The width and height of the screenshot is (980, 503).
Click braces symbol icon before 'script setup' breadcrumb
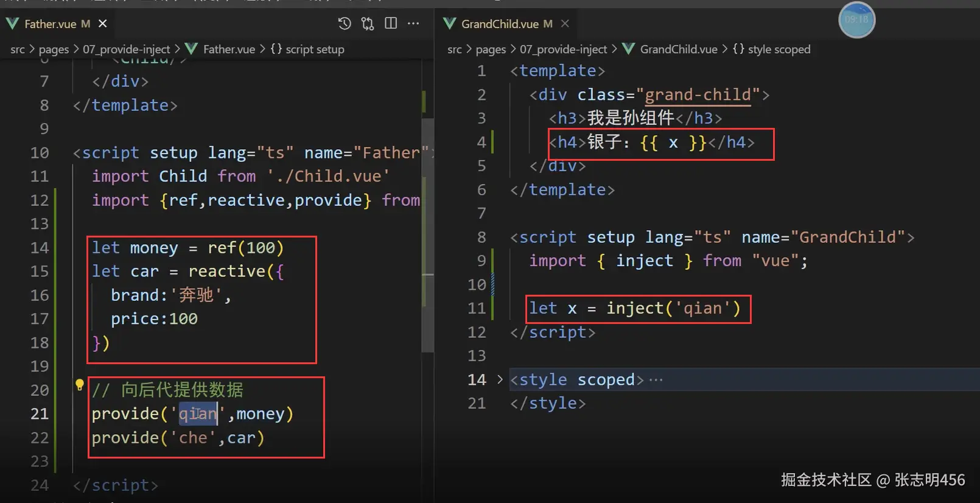coord(276,49)
